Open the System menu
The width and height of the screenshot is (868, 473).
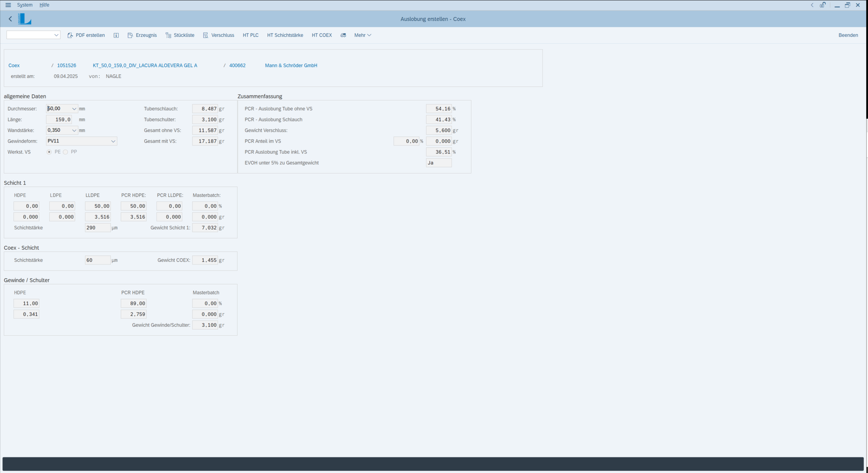pos(25,5)
